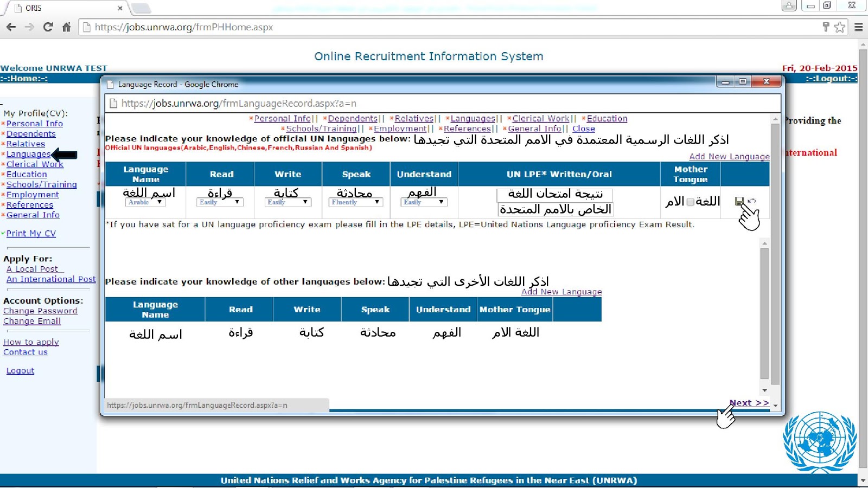Open the Write proficiency dropdown
868x488 pixels.
(x=288, y=202)
